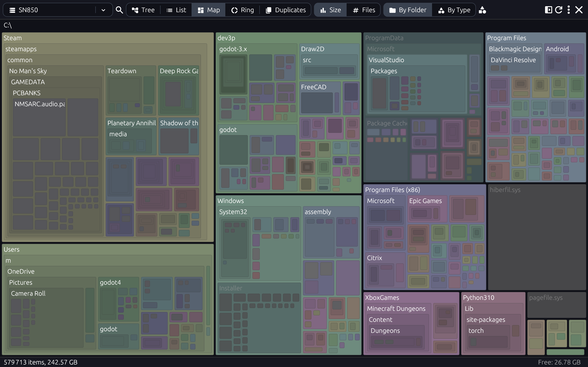
Task: Click the By Folder button
Action: pyautogui.click(x=407, y=10)
